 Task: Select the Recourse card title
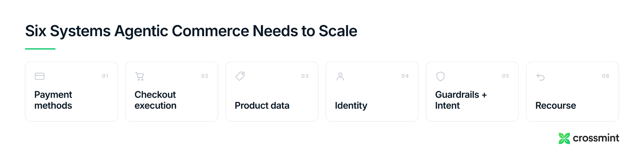[x=556, y=105]
